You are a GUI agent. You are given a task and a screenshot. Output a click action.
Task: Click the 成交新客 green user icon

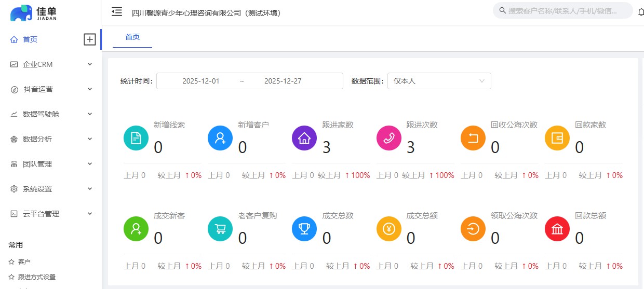point(136,229)
